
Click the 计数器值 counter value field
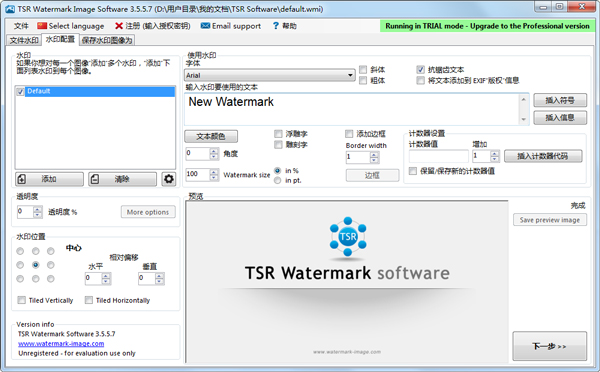(439, 156)
